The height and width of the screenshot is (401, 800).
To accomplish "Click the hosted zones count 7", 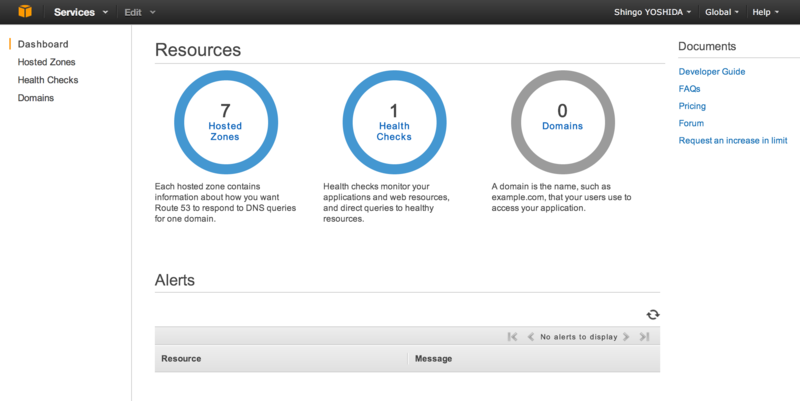I will (225, 111).
